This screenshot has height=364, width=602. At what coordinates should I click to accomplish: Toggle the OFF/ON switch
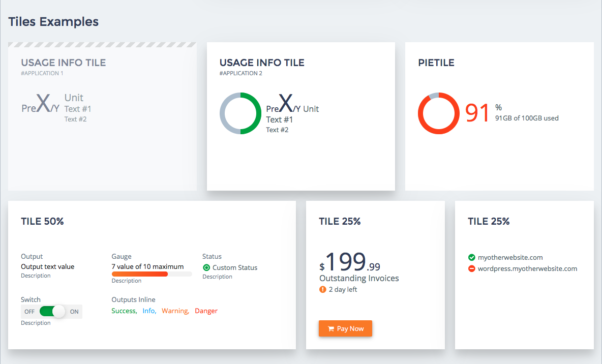click(52, 311)
